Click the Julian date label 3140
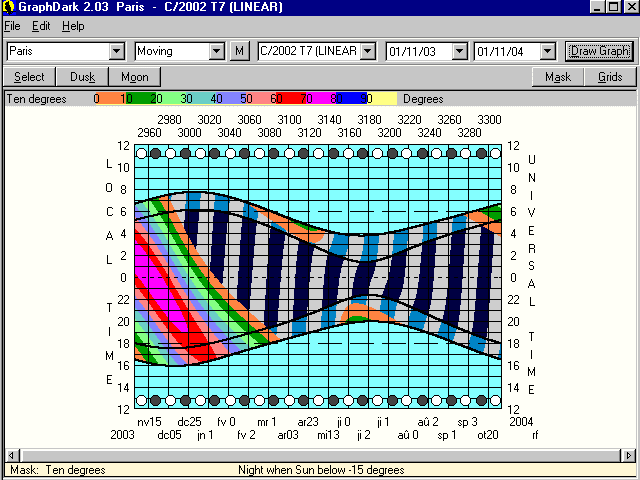Screen dimensions: 640x480 [329, 120]
